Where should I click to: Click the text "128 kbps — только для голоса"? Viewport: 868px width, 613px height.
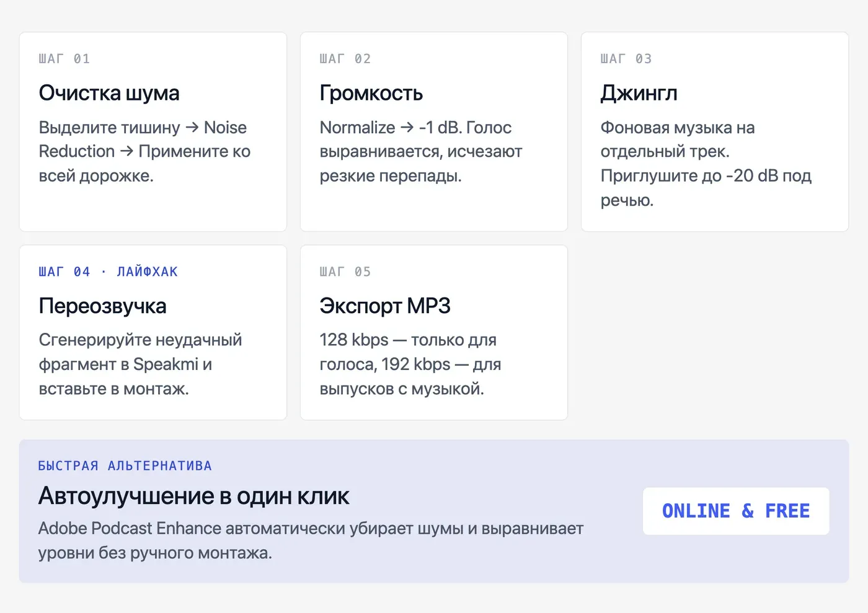(x=408, y=352)
